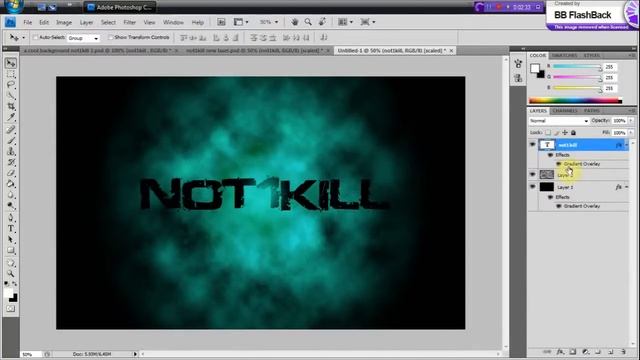The width and height of the screenshot is (640, 360).
Task: Click the toolbox background color swatch
Action: pyautogui.click(x=13, y=298)
